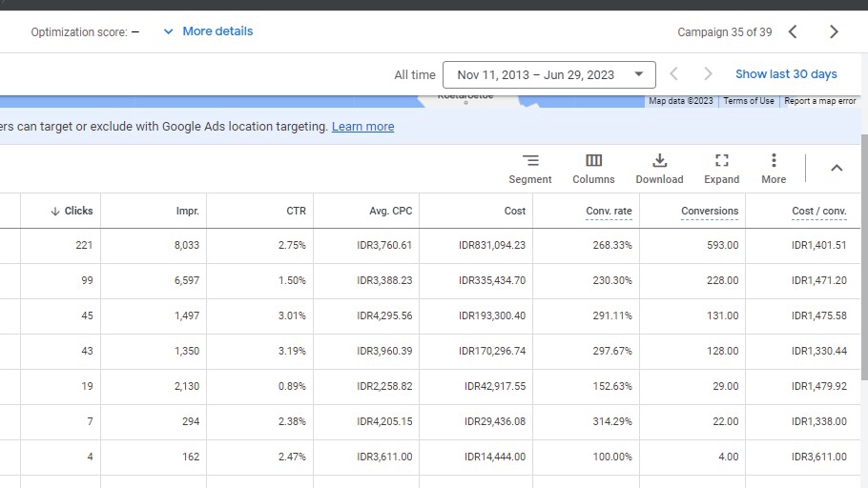This screenshot has width=868, height=488.
Task: Select cost IDR335,434.70
Action: click(491, 280)
